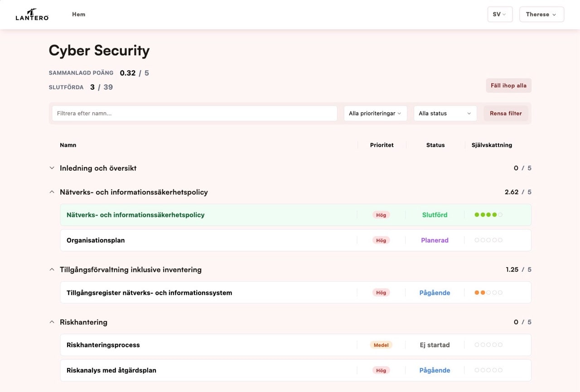The height and width of the screenshot is (392, 580).
Task: Click the Medel priority badge on Riskhanteringsprocess
Action: pyautogui.click(x=381, y=345)
